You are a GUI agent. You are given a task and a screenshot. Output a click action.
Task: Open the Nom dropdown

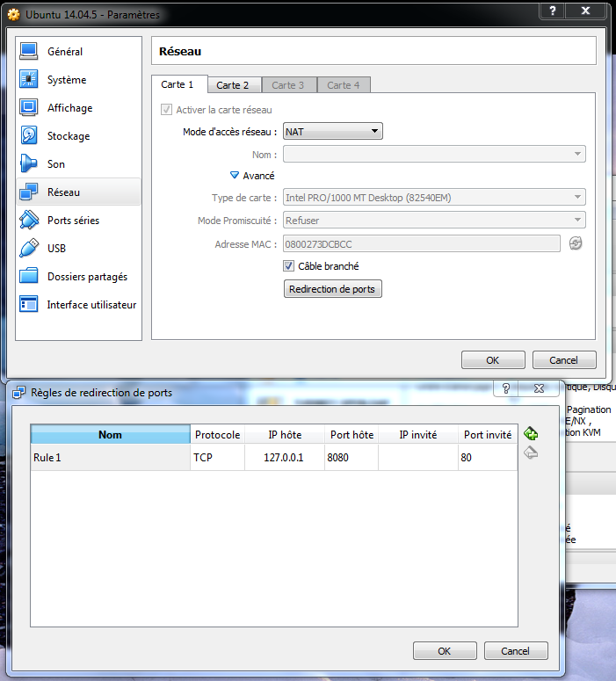(434, 154)
